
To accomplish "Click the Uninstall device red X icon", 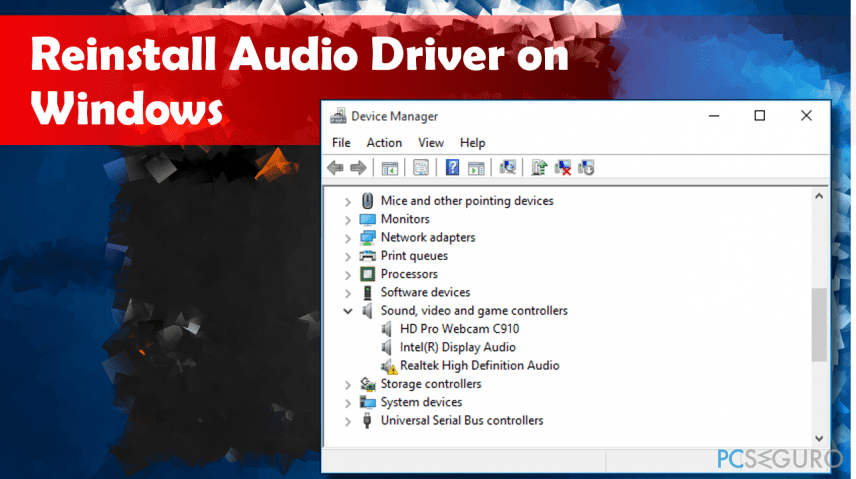I will coord(562,168).
